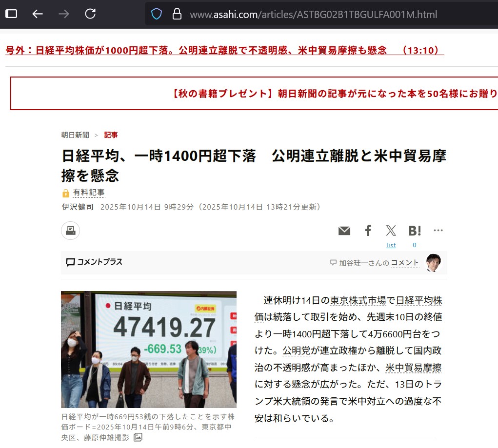Open the 有料記事 label link

(89, 193)
